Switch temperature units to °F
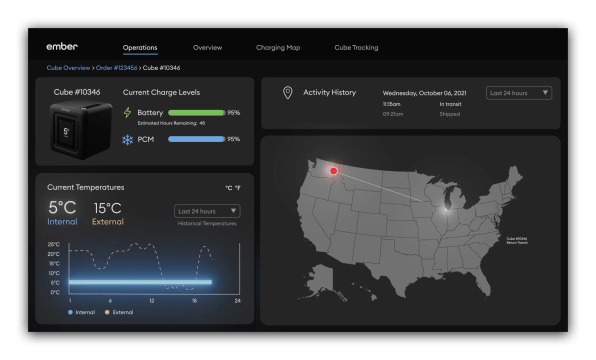 coord(238,188)
